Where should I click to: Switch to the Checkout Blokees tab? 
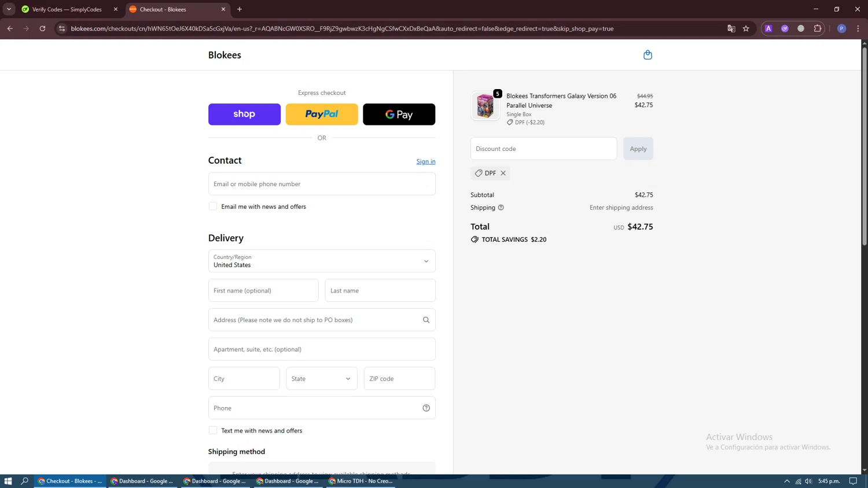tap(177, 9)
